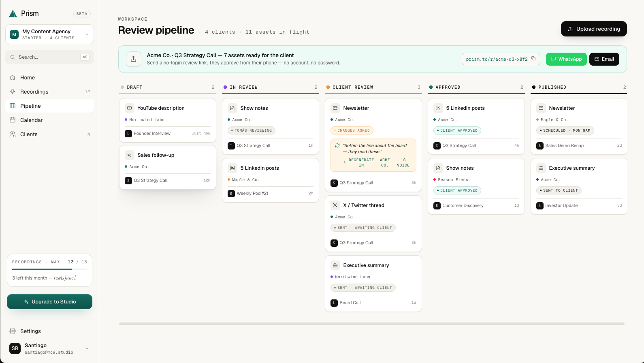Image resolution: width=644 pixels, height=363 pixels.
Task: Click Board Call recording label
Action: [350, 303]
